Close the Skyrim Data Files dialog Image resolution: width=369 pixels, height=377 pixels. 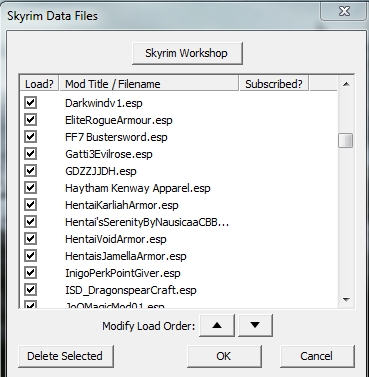344,11
